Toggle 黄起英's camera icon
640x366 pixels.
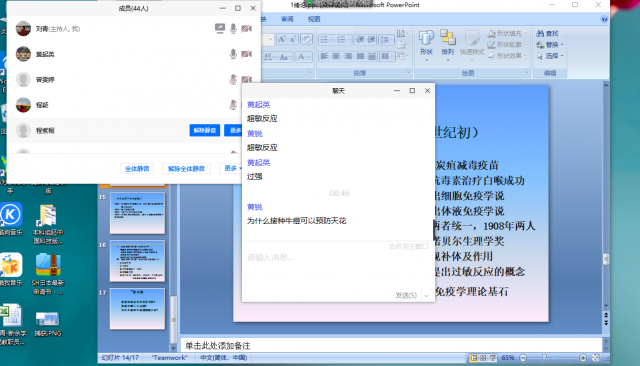click(246, 54)
